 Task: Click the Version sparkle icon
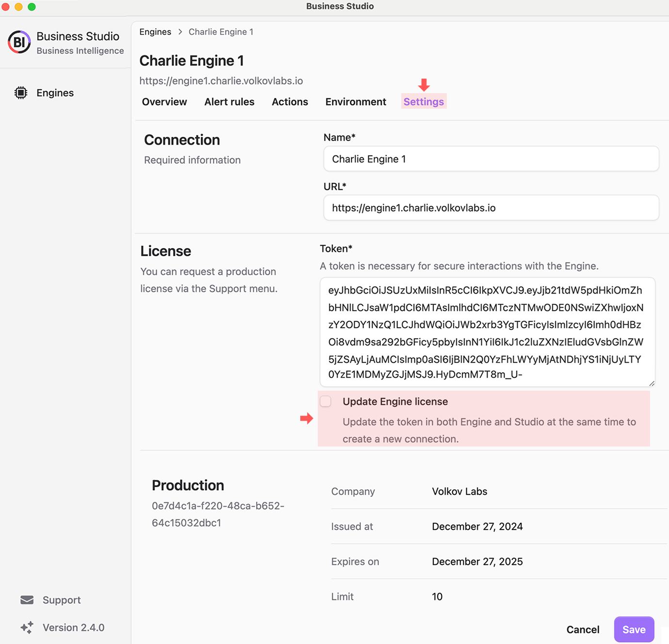(27, 627)
